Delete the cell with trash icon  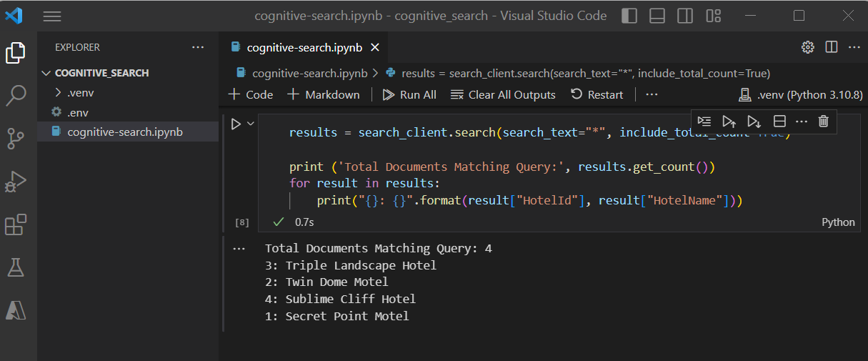click(823, 122)
